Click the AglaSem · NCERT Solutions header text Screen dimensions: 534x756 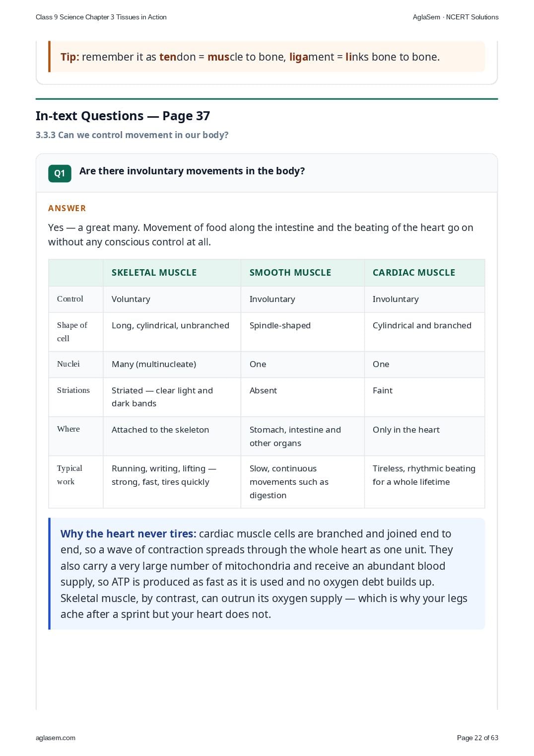coord(456,17)
